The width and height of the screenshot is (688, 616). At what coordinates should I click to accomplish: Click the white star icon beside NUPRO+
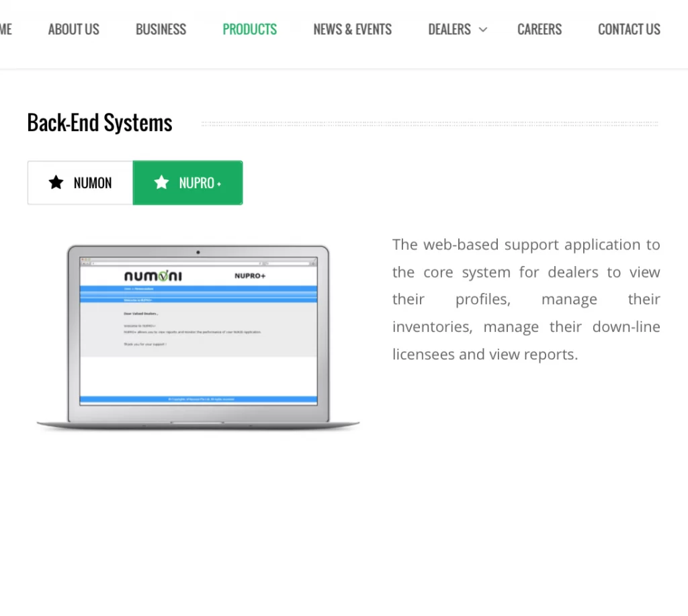[x=161, y=183]
